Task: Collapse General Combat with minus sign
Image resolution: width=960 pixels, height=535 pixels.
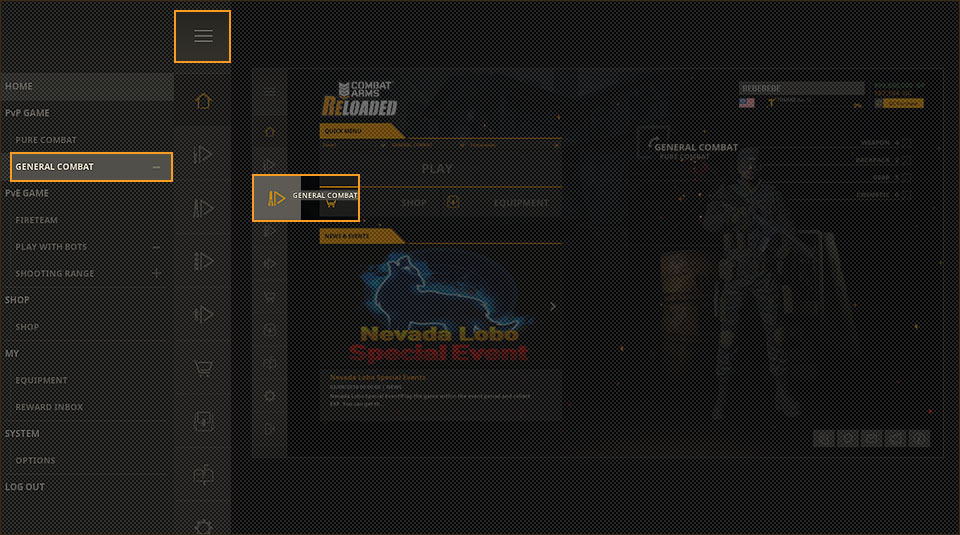Action: pos(156,167)
